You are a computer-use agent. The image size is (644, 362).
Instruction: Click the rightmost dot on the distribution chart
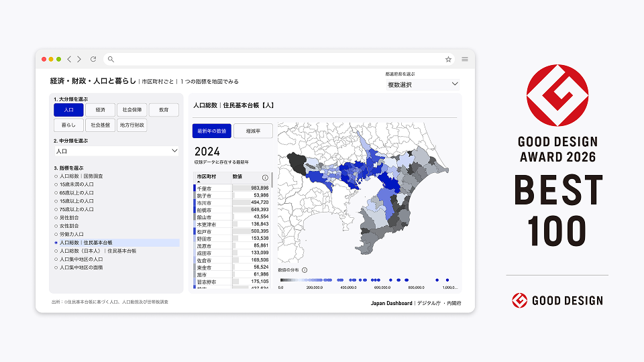tap(447, 280)
